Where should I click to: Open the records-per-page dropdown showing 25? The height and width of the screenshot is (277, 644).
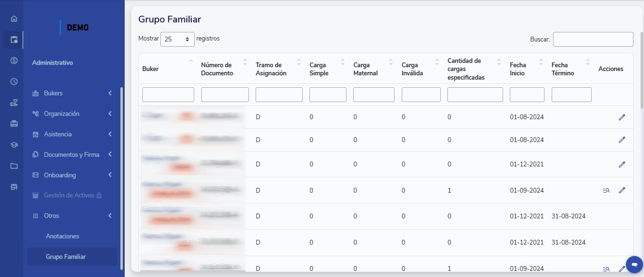tap(177, 40)
